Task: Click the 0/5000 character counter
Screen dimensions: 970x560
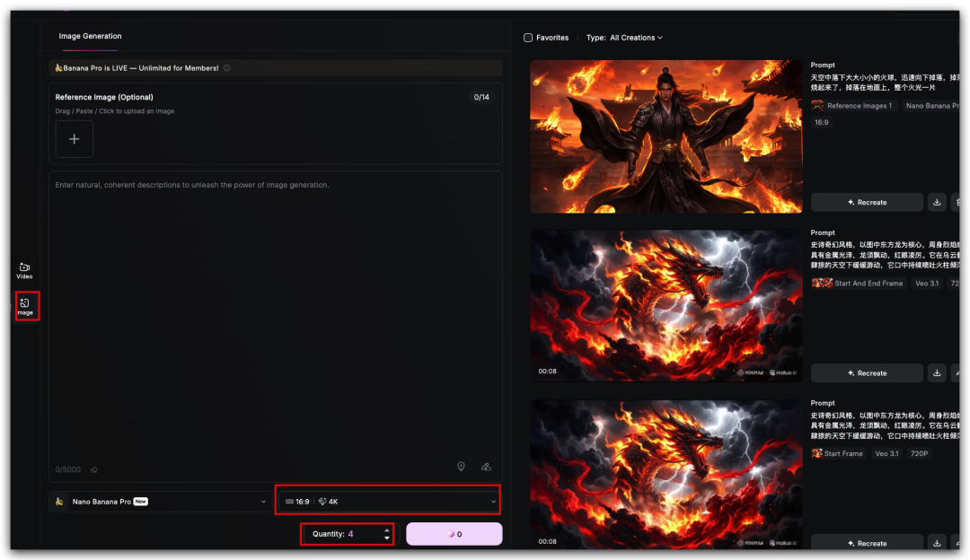Action: pyautogui.click(x=68, y=469)
